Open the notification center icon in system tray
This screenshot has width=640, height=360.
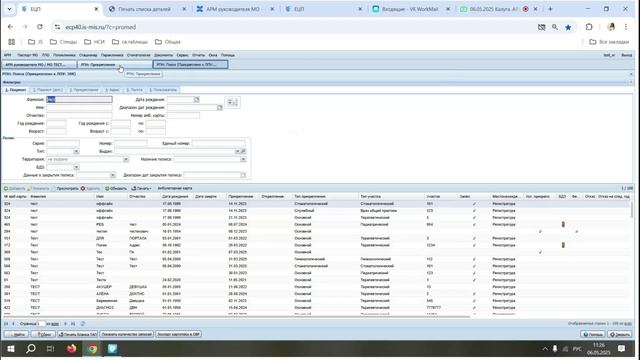[x=621, y=349]
